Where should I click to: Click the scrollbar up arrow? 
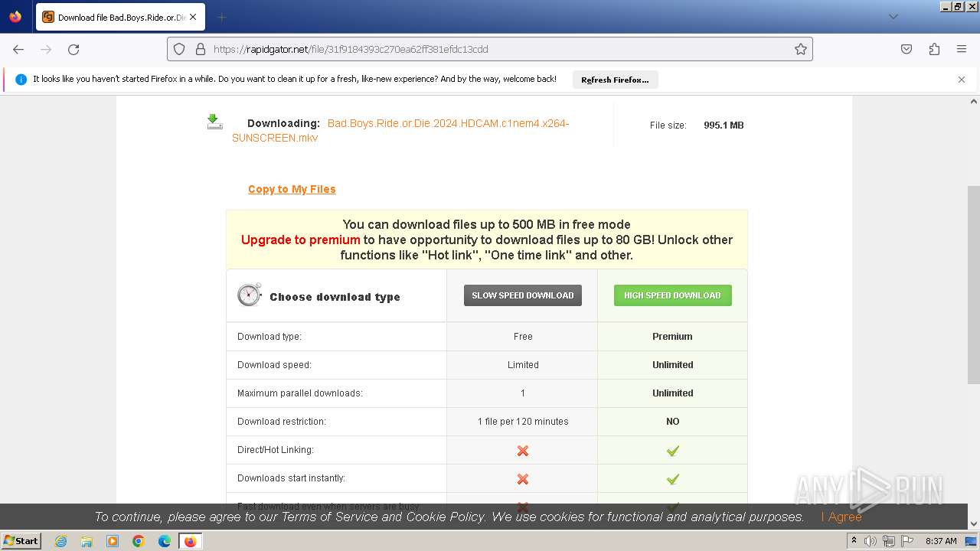click(974, 101)
